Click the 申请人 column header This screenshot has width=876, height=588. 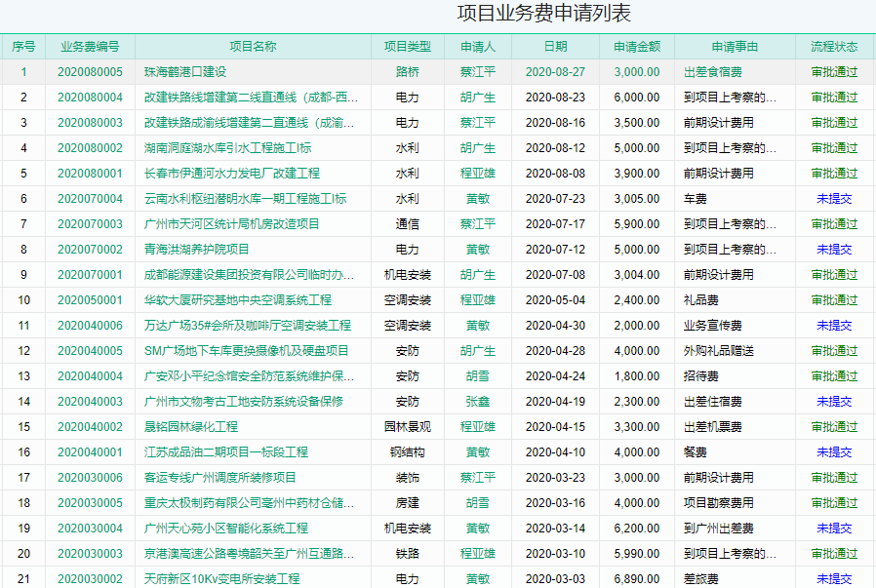pyautogui.click(x=478, y=47)
